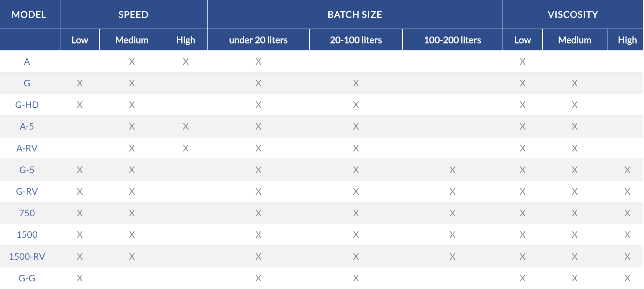This screenshot has height=289, width=644.
Task: Open the A-RV model link
Action: 27,148
